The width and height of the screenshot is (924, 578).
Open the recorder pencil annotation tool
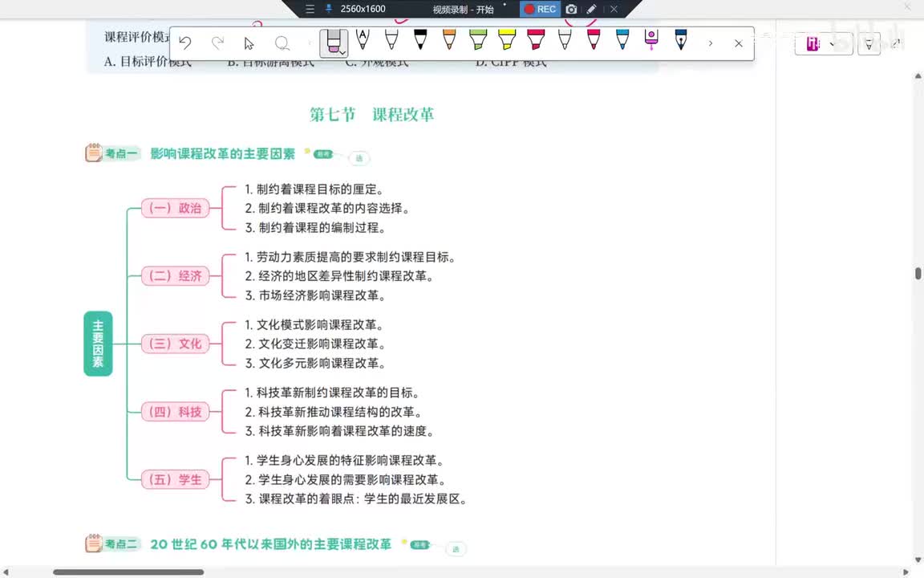(591, 9)
